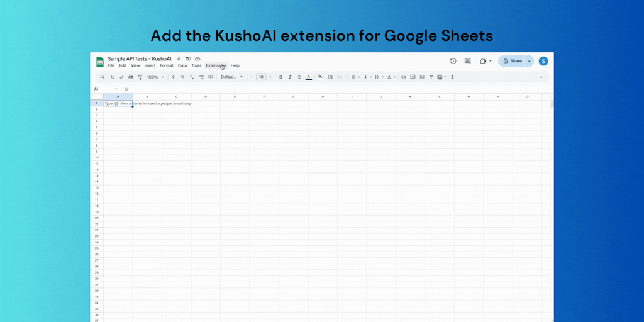Open the Insert menu
The width and height of the screenshot is (644, 322).
click(150, 65)
